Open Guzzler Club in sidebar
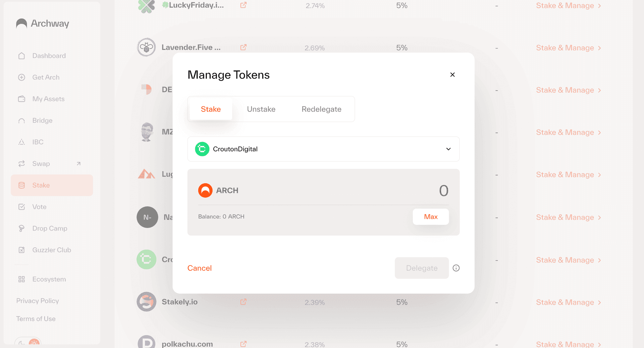Viewport: 644px width, 348px height. (51, 250)
